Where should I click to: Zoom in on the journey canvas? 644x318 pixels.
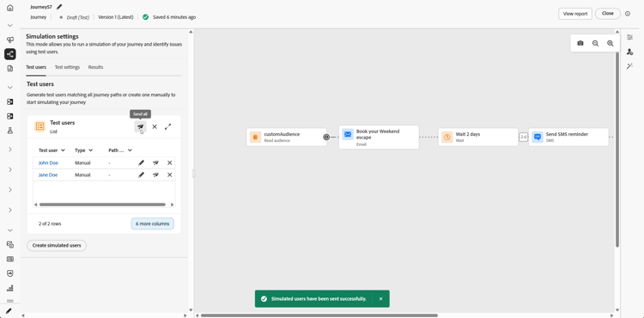point(611,43)
